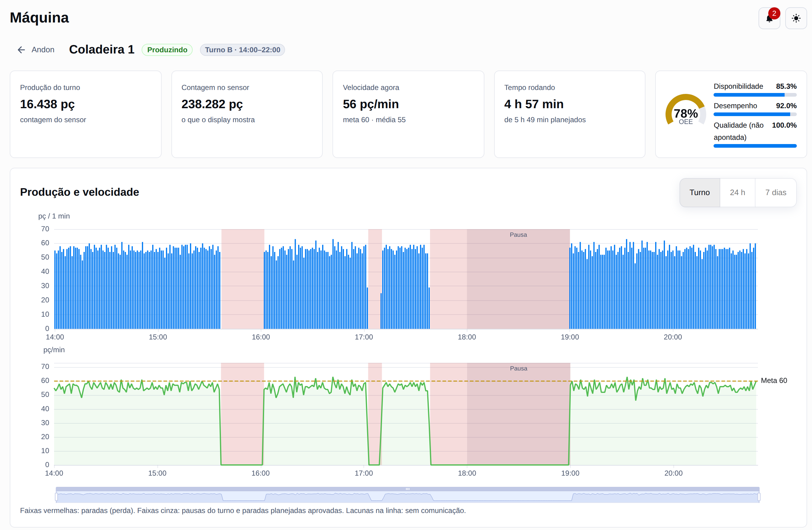
Task: Open the notifications bell
Action: 769,18
